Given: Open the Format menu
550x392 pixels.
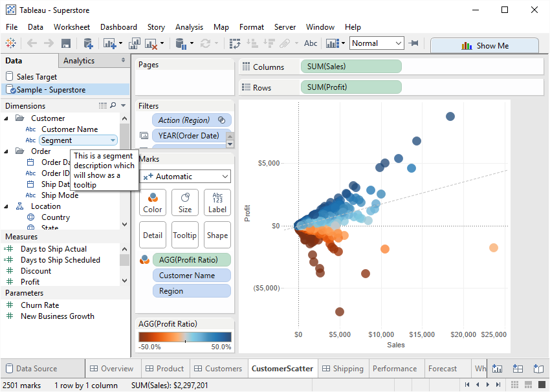Looking at the screenshot, I should tap(252, 27).
